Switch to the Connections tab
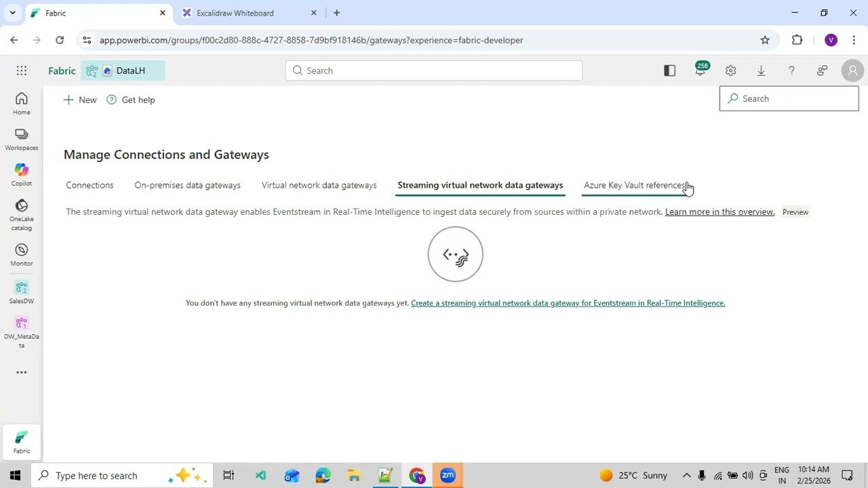Image resolution: width=868 pixels, height=488 pixels. pos(90,185)
